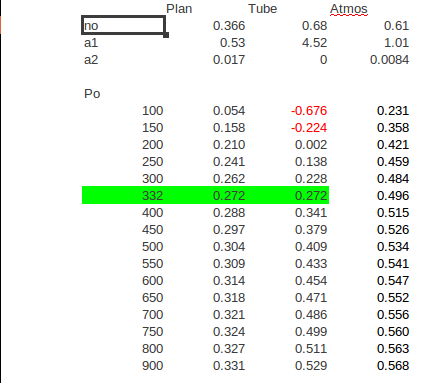The height and width of the screenshot is (383, 441).
Task: Select the 900 pressure value cell
Action: pyautogui.click(x=152, y=365)
